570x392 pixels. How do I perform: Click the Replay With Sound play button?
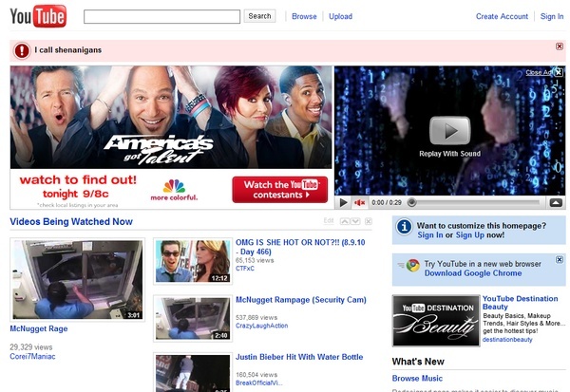(x=449, y=131)
